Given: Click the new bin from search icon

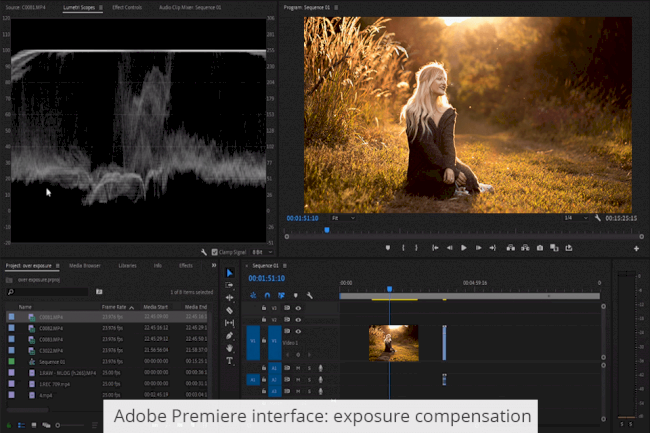Looking at the screenshot, I should coord(99,292).
